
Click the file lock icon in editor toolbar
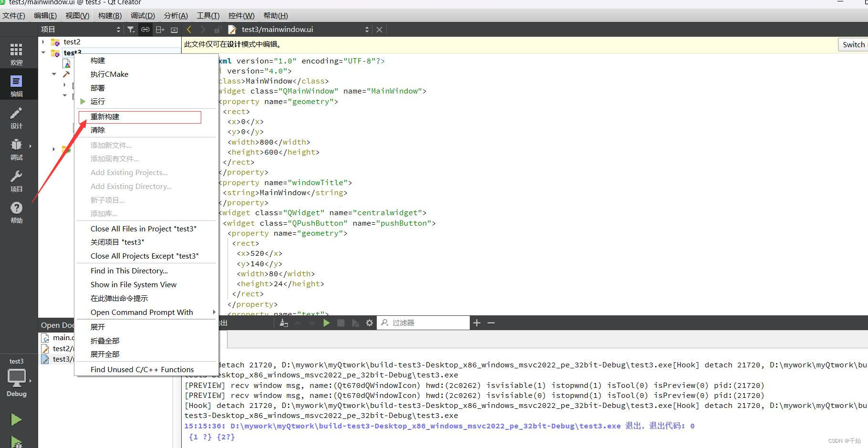(x=217, y=30)
